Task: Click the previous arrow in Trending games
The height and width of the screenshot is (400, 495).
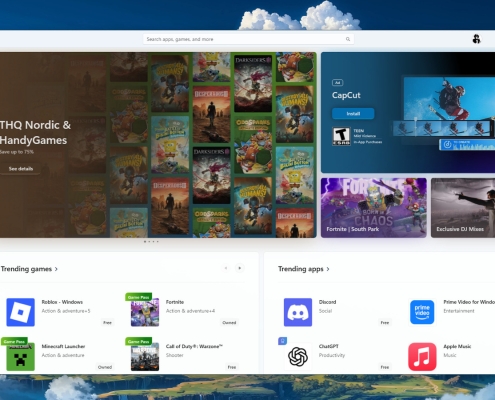Action: coord(226,268)
